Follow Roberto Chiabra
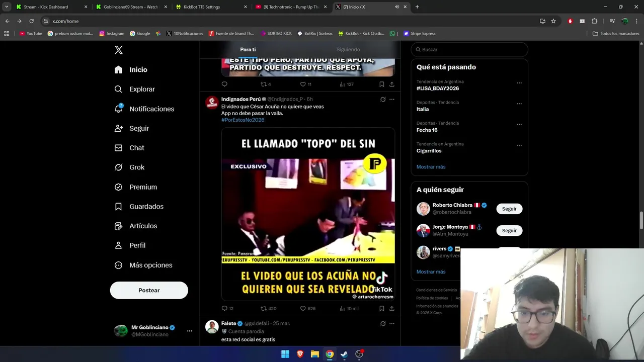Screen dimensions: 644x362 pos(509,209)
